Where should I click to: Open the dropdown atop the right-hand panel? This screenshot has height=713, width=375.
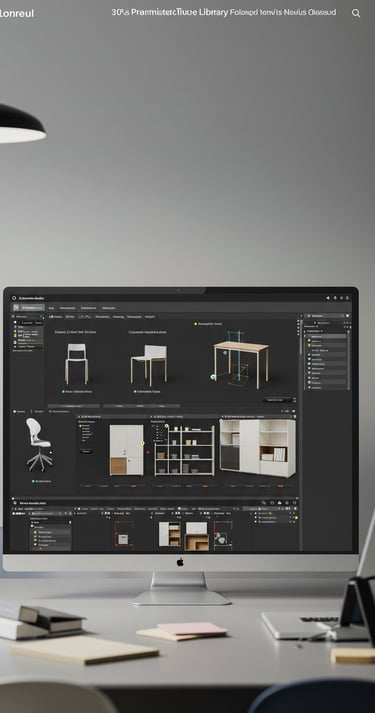[324, 315]
